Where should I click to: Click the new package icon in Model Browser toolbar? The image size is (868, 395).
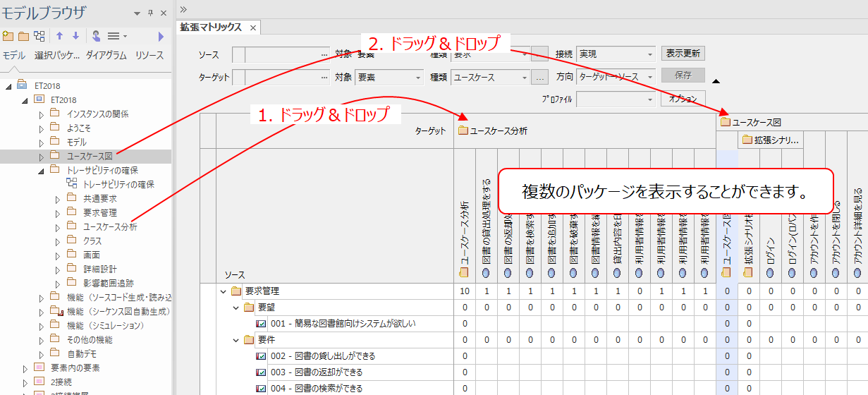[8, 36]
